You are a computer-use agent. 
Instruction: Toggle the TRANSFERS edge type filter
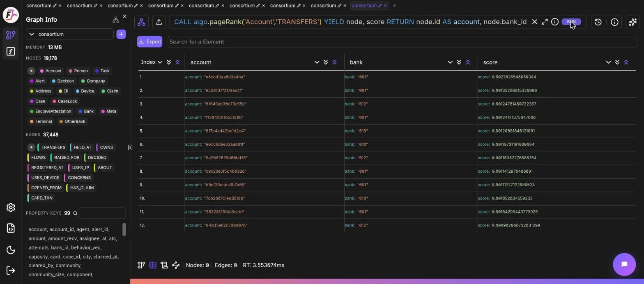coord(52,147)
